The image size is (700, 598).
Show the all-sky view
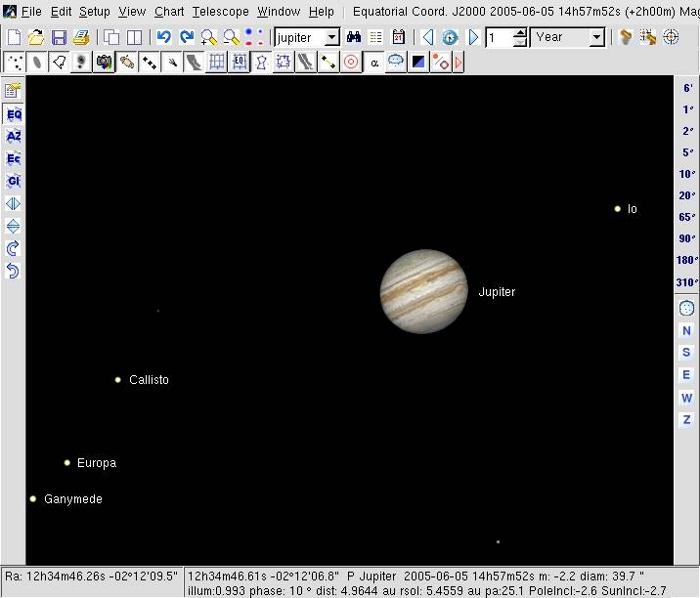click(686, 309)
